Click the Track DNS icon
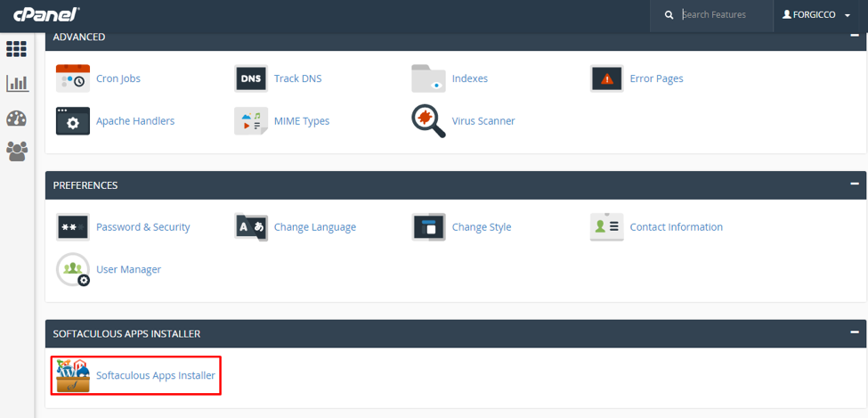868x418 pixels. (251, 78)
